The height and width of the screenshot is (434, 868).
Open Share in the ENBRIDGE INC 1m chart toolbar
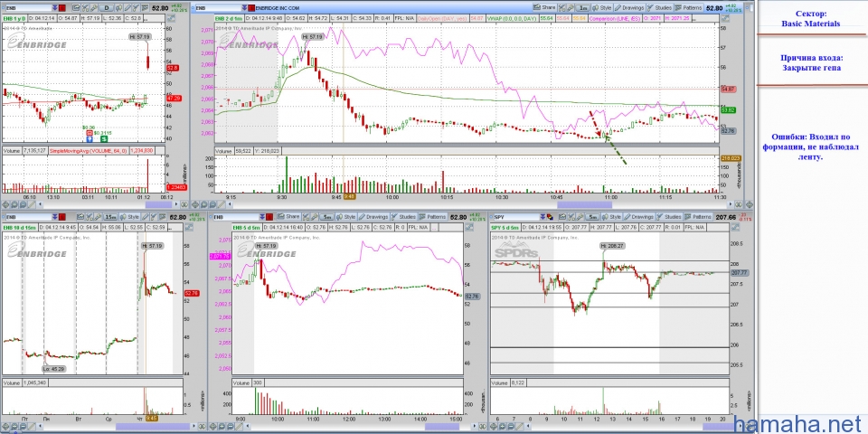click(544, 7)
